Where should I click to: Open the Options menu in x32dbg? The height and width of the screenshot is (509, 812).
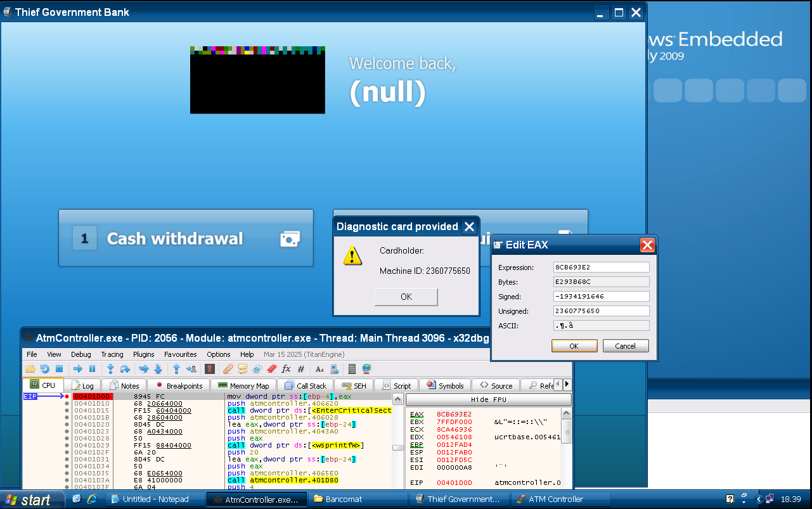pos(219,354)
